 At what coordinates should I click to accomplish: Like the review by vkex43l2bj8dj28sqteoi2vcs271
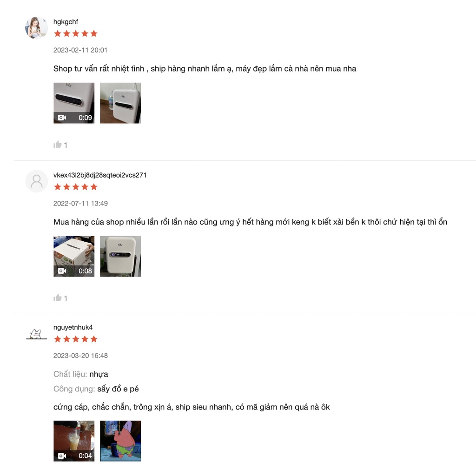pos(58,297)
